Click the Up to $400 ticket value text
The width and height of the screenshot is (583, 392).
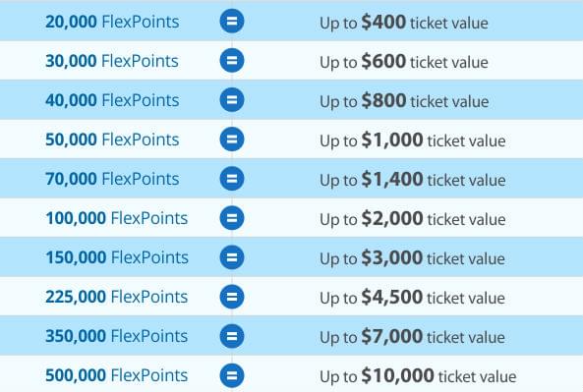coord(404,23)
